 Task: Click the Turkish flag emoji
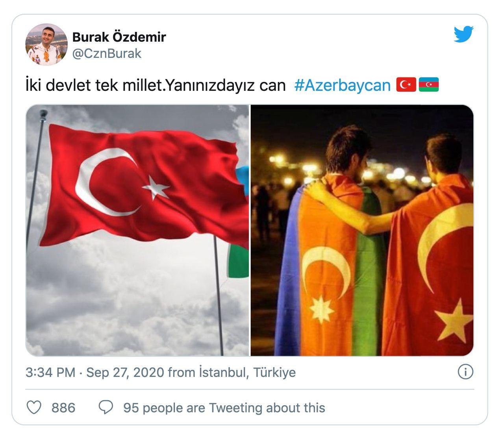tap(406, 85)
